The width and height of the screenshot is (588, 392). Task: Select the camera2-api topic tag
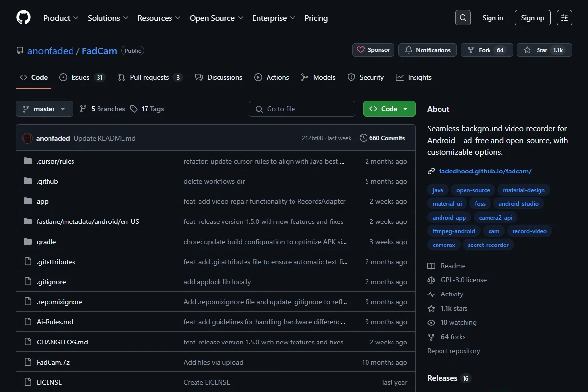pos(495,218)
